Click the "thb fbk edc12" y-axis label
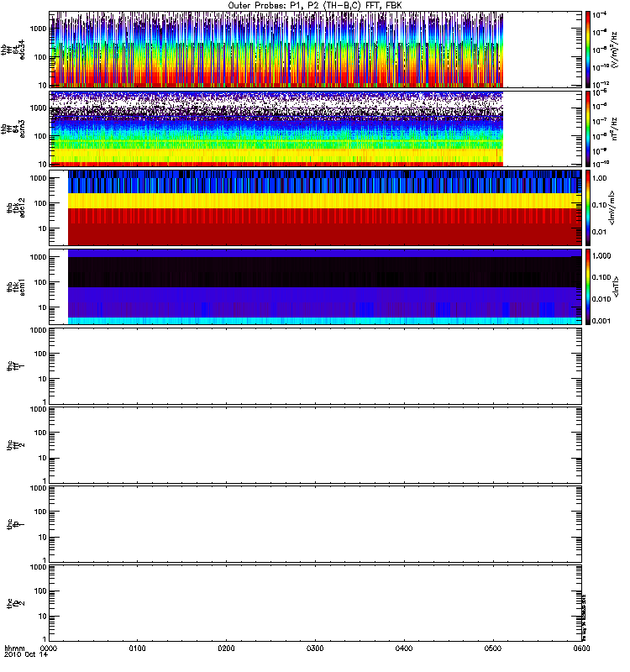This screenshot has height=672, width=630. coord(16,207)
